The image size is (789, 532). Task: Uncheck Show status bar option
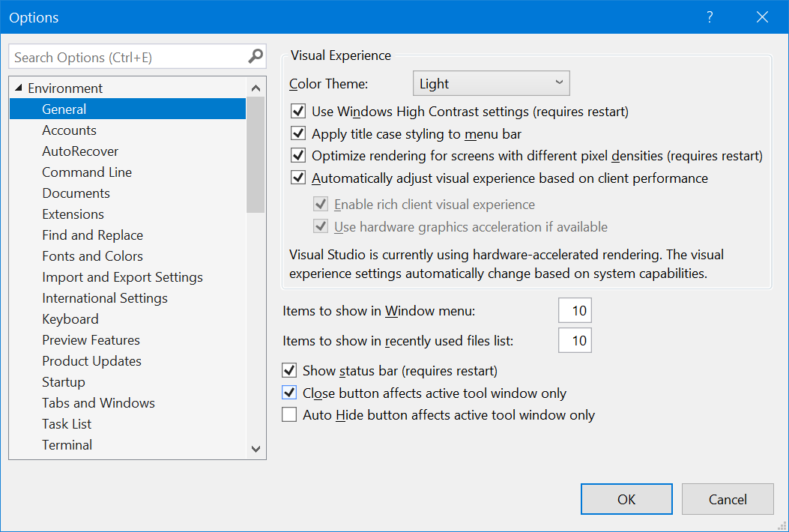click(x=289, y=371)
